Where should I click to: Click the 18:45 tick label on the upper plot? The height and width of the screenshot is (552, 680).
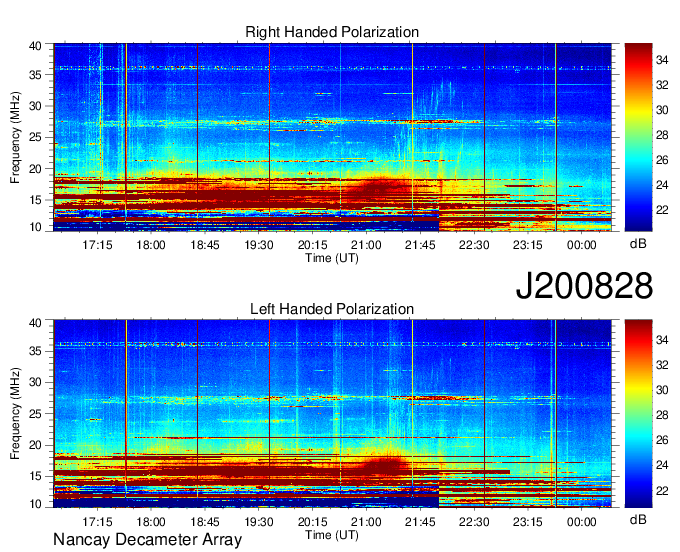(x=205, y=245)
